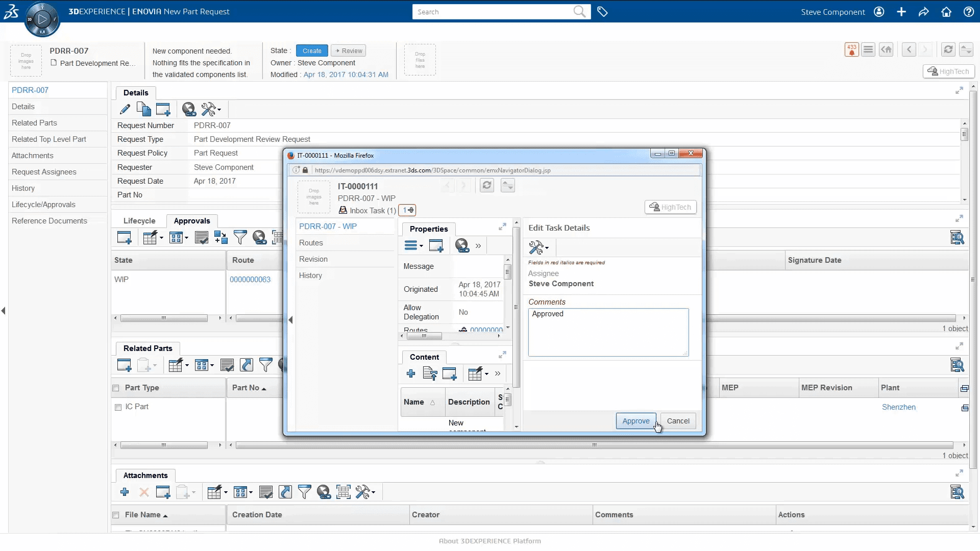Open Lifecycle/Approvals in left menu
The image size is (980, 551).
click(43, 205)
